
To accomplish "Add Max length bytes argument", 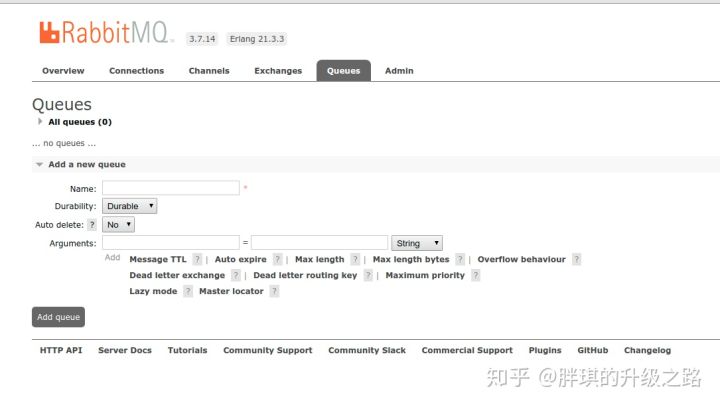I will click(x=411, y=259).
